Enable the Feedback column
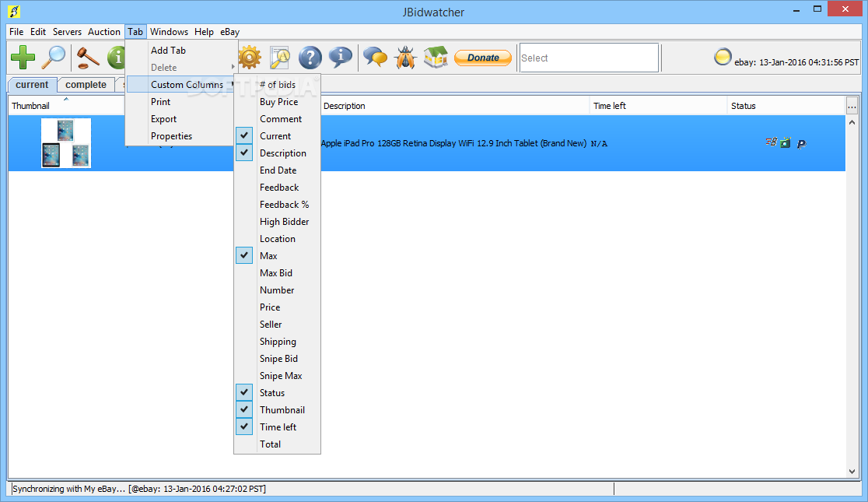This screenshot has height=502, width=868. [277, 188]
